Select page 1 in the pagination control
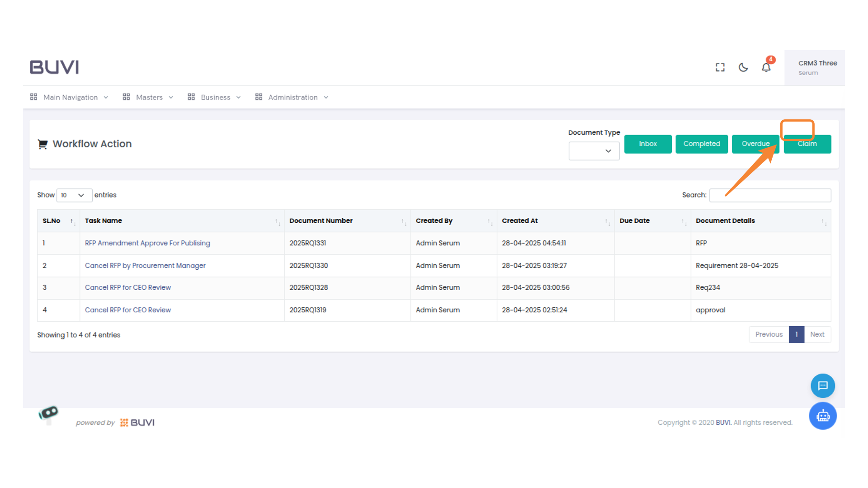This screenshot has width=868, height=488. pyautogui.click(x=797, y=334)
